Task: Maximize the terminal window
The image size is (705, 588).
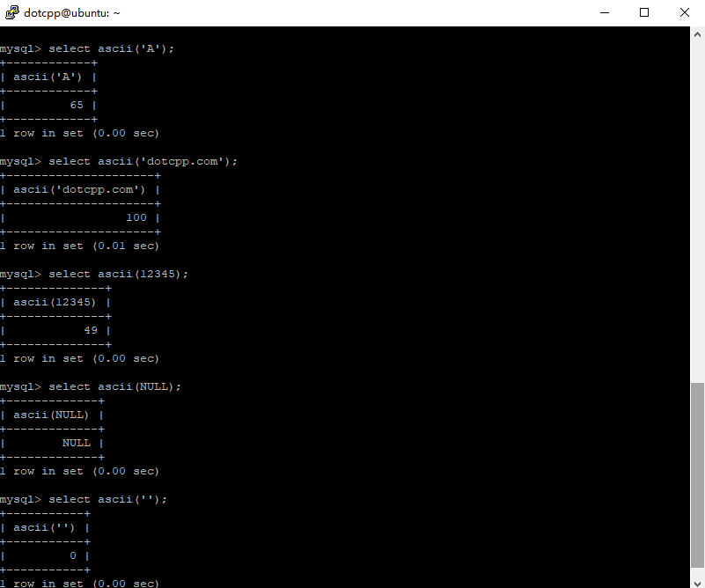Action: pos(643,12)
